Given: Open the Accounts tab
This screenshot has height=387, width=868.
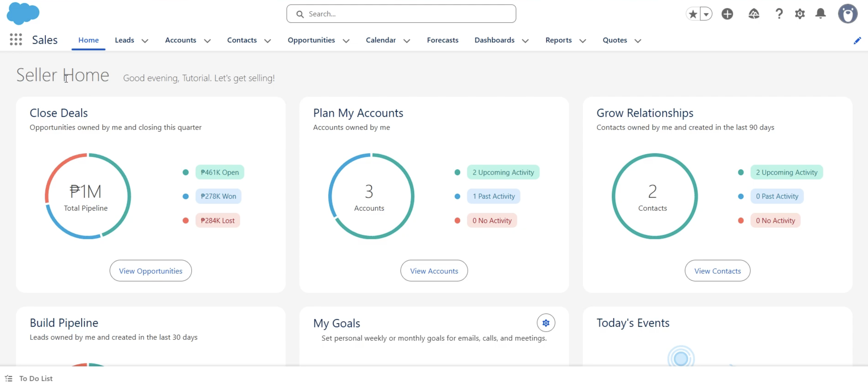Looking at the screenshot, I should (180, 40).
